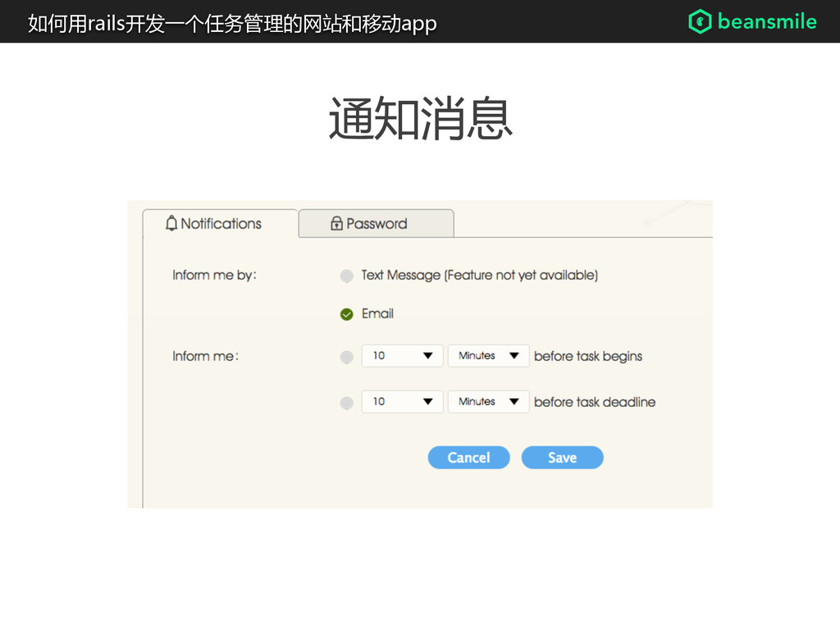Screen dimensions: 840x630
Task: Open the Minutes dropdown for task deadline
Action: tap(489, 402)
